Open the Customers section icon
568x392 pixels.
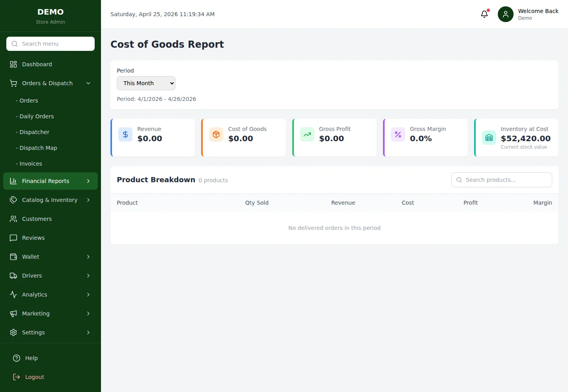[13, 219]
